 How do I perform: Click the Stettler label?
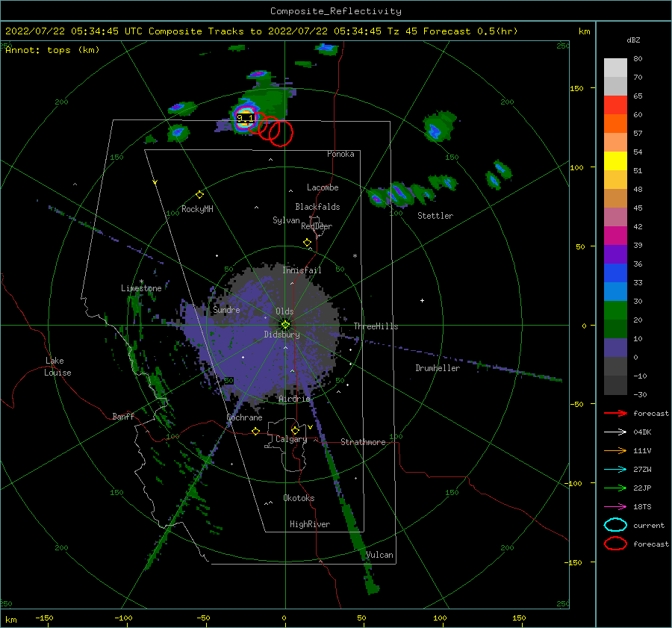point(435,216)
